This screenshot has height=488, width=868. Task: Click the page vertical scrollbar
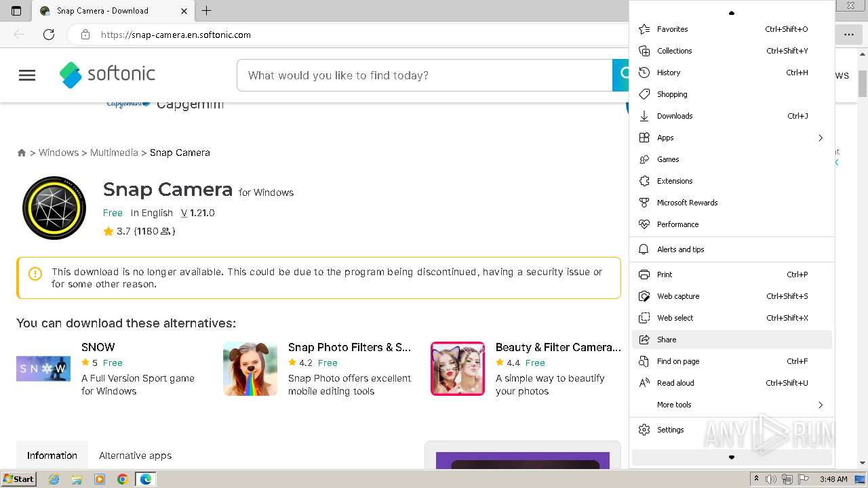tap(862, 258)
